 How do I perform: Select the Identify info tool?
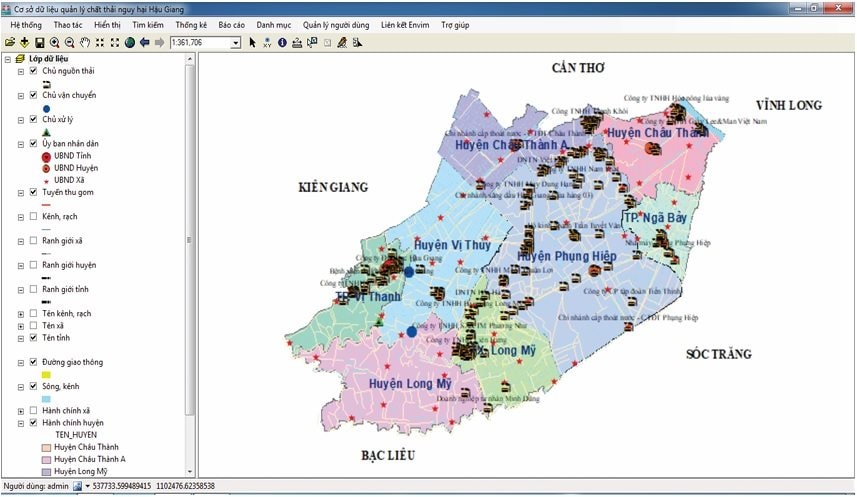[282, 43]
